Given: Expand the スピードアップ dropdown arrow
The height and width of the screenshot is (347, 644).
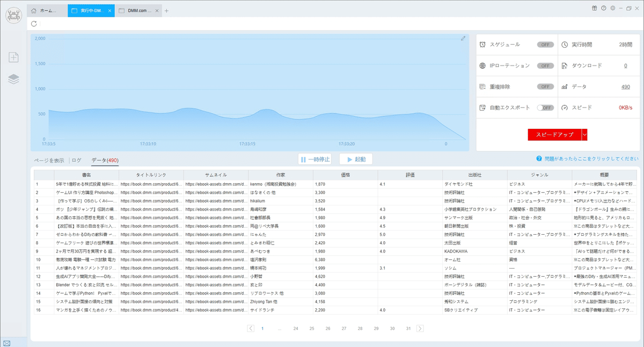Looking at the screenshot, I should point(584,135).
